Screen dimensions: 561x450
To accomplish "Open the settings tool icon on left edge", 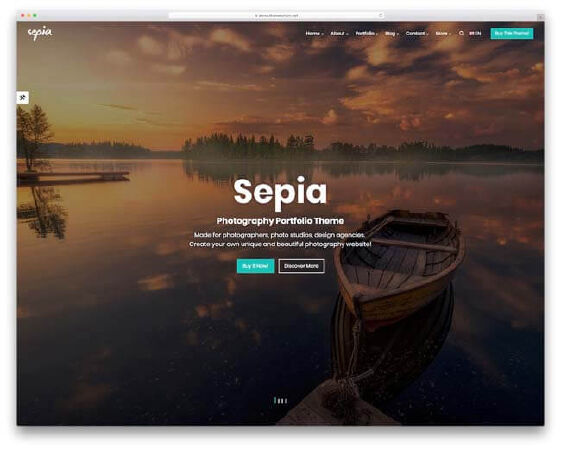I will point(23,97).
